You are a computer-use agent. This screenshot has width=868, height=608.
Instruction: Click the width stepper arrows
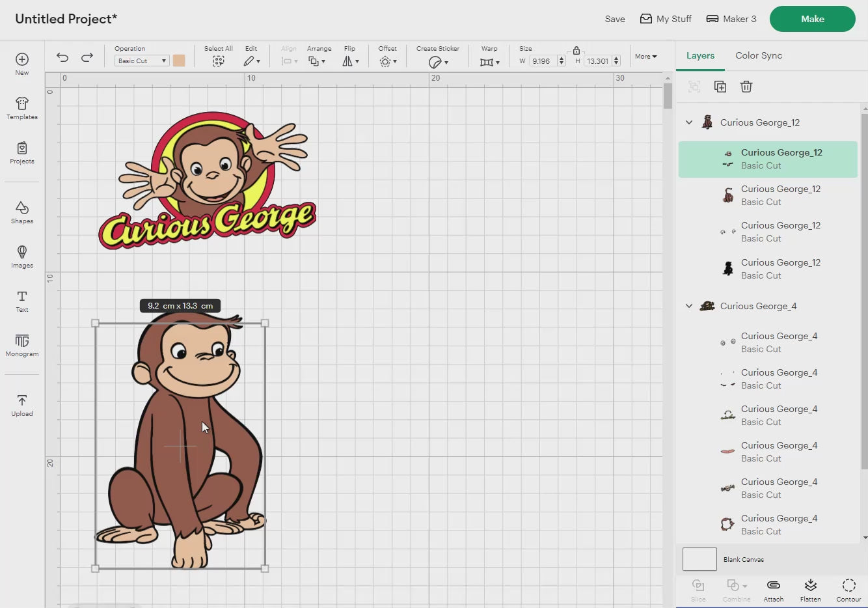562,61
